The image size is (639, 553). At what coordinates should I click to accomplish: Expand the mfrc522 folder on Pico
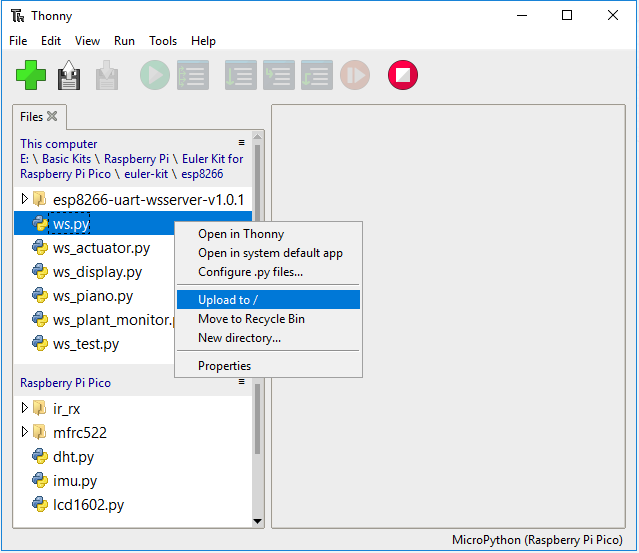pos(24,432)
